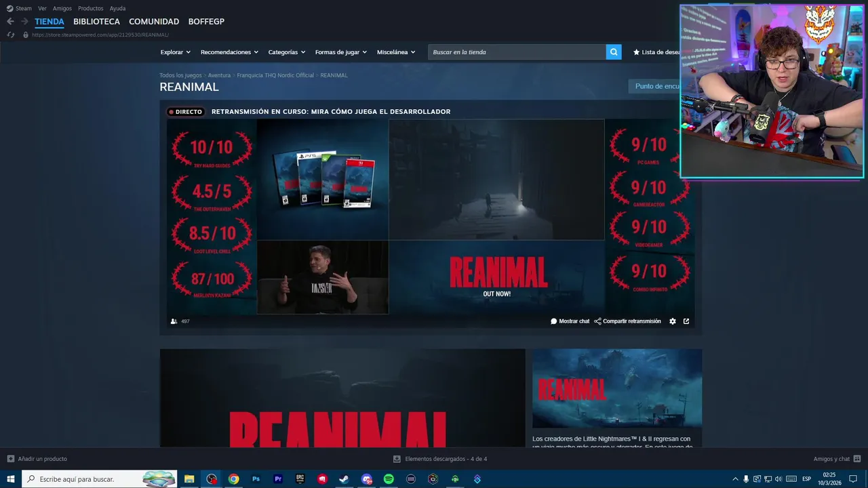The height and width of the screenshot is (488, 868).
Task: Switch to the TIENDA tab
Action: pos(50,22)
